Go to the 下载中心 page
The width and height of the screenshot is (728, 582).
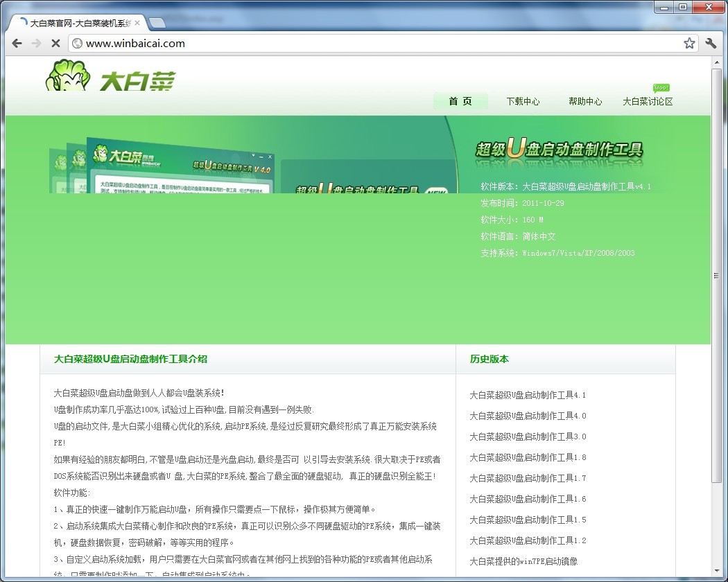[x=523, y=101]
